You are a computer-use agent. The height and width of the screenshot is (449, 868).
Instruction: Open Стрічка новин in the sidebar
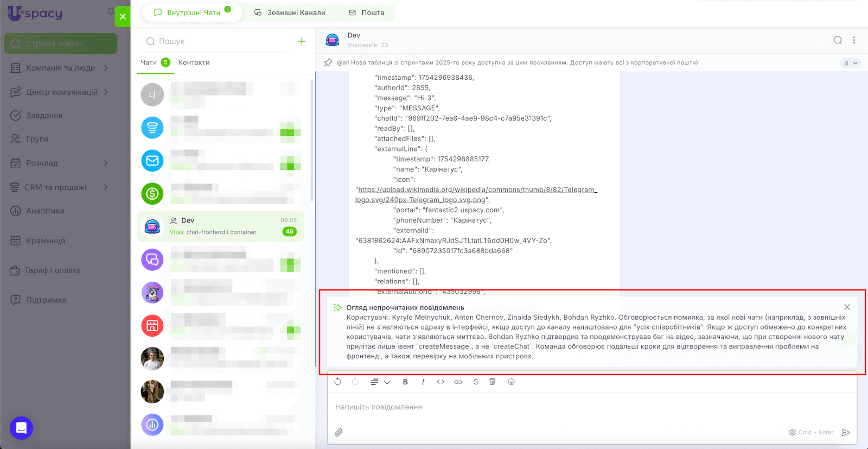pyautogui.click(x=60, y=44)
